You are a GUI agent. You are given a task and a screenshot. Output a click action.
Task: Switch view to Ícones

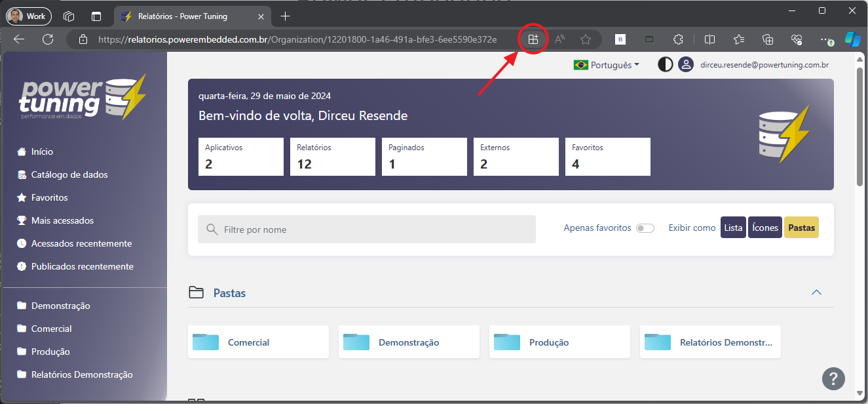(764, 228)
